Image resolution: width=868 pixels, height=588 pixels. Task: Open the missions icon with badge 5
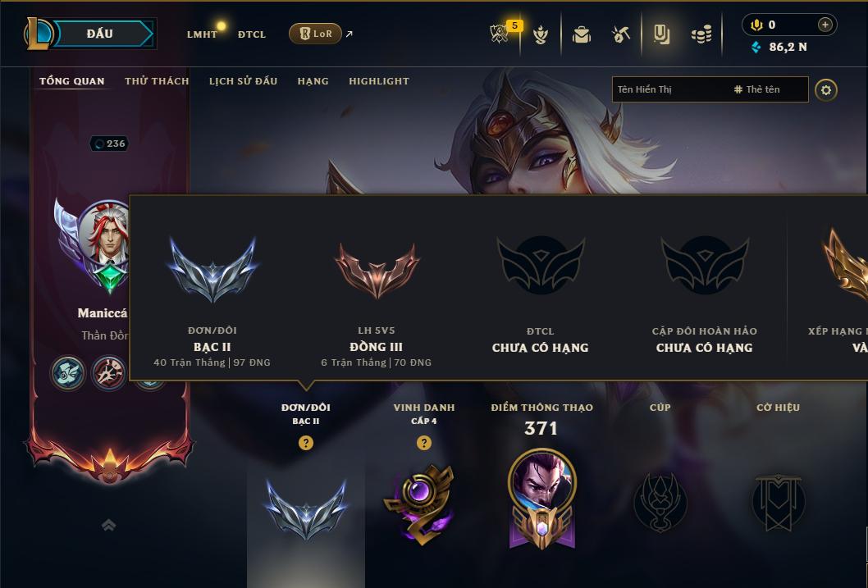pos(500,34)
